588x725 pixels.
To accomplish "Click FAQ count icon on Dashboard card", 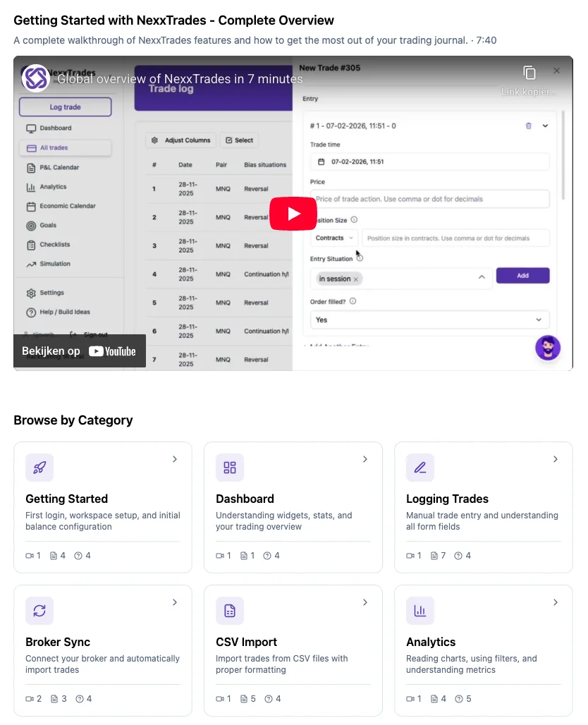I will [267, 556].
